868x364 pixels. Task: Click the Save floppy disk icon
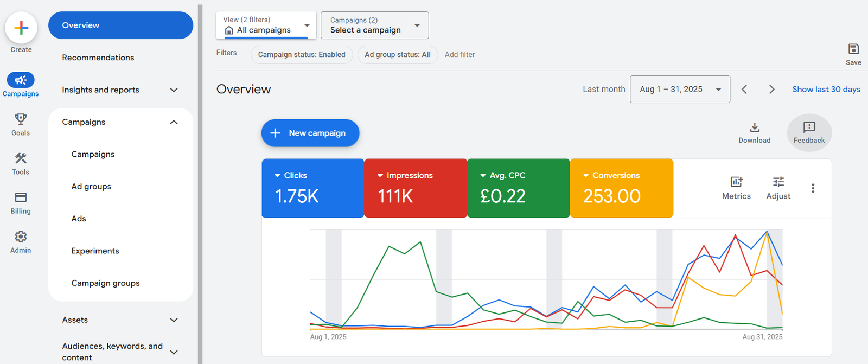coord(853,49)
